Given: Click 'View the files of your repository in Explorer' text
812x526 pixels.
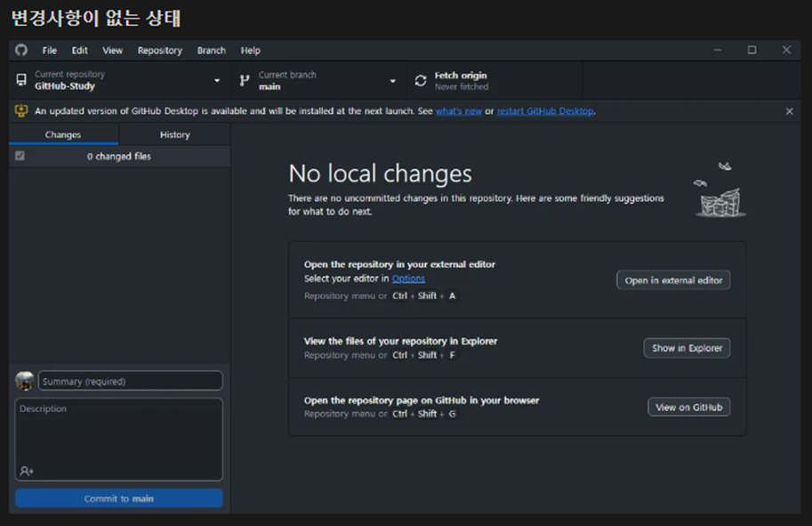Looking at the screenshot, I should [400, 341].
